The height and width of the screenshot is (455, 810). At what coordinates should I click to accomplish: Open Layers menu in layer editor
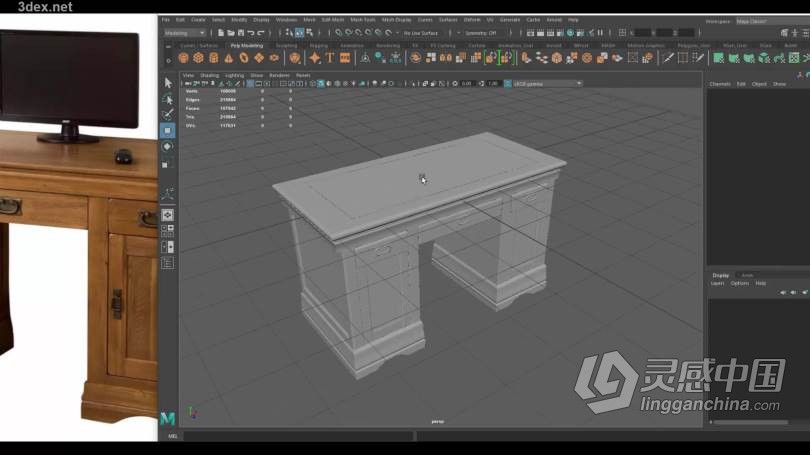(717, 283)
